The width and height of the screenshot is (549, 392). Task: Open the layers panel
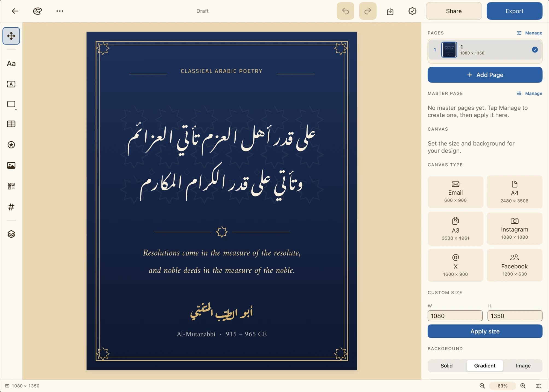(11, 234)
